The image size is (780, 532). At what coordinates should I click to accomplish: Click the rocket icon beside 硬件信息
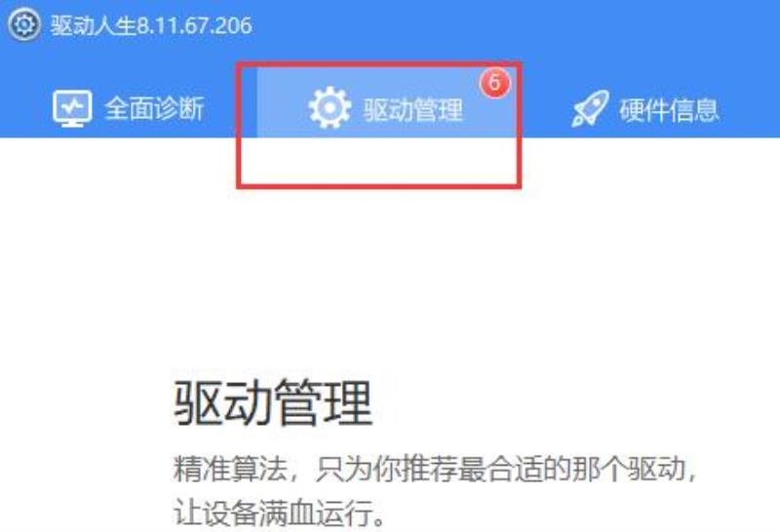590,108
